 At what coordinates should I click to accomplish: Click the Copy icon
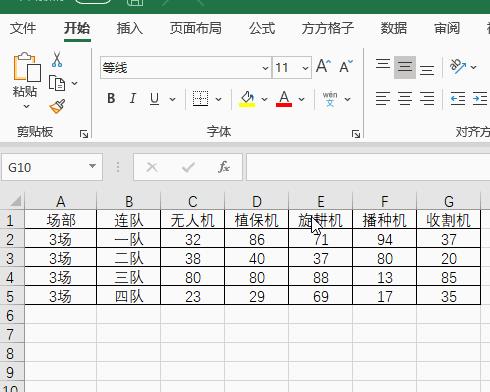click(57, 83)
